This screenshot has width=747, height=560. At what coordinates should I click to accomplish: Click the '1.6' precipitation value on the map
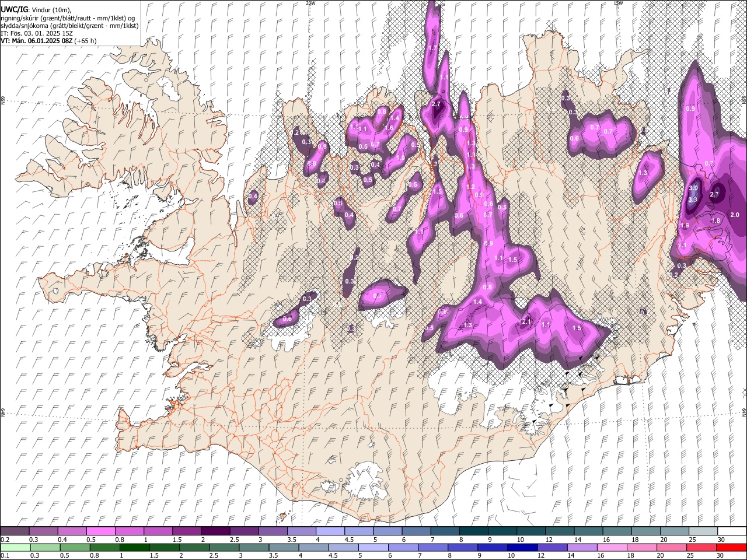389,128
